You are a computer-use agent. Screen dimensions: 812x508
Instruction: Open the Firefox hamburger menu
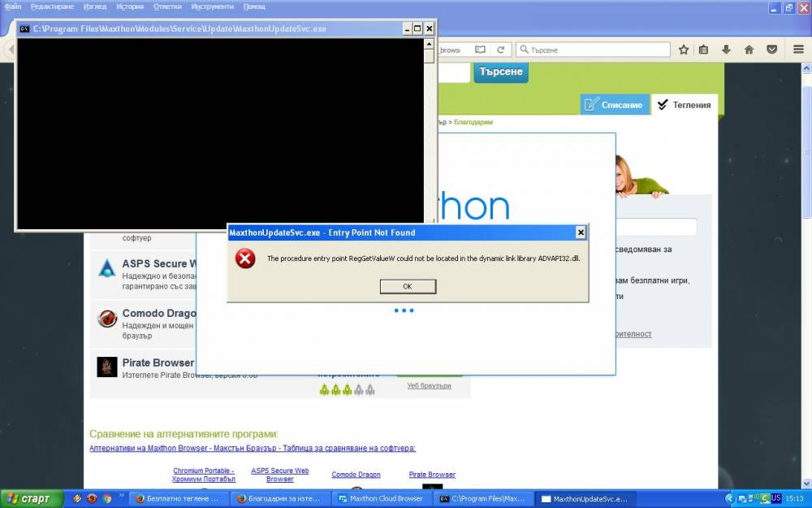coord(798,50)
